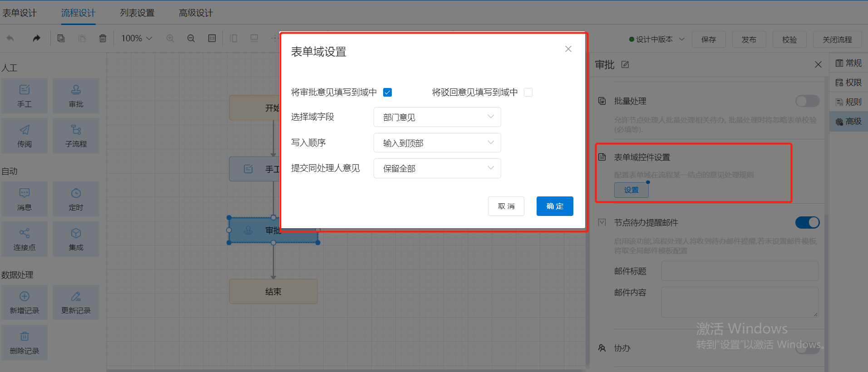Click the redo arrow in toolbar

[x=36, y=39]
